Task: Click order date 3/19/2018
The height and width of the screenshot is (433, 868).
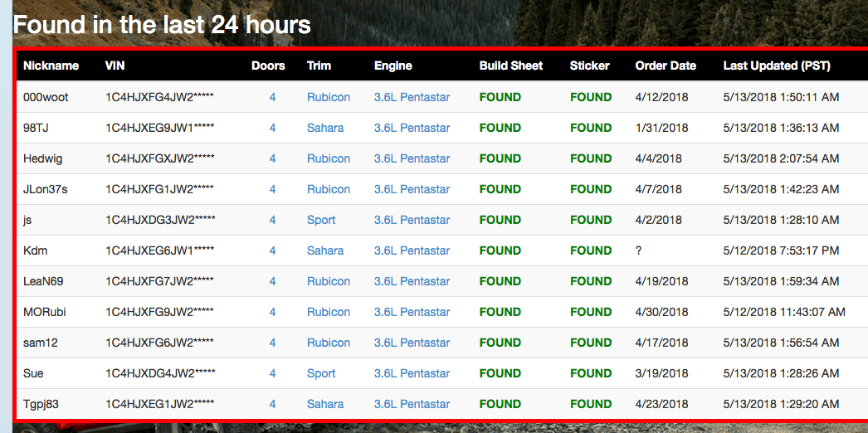Action: point(661,373)
